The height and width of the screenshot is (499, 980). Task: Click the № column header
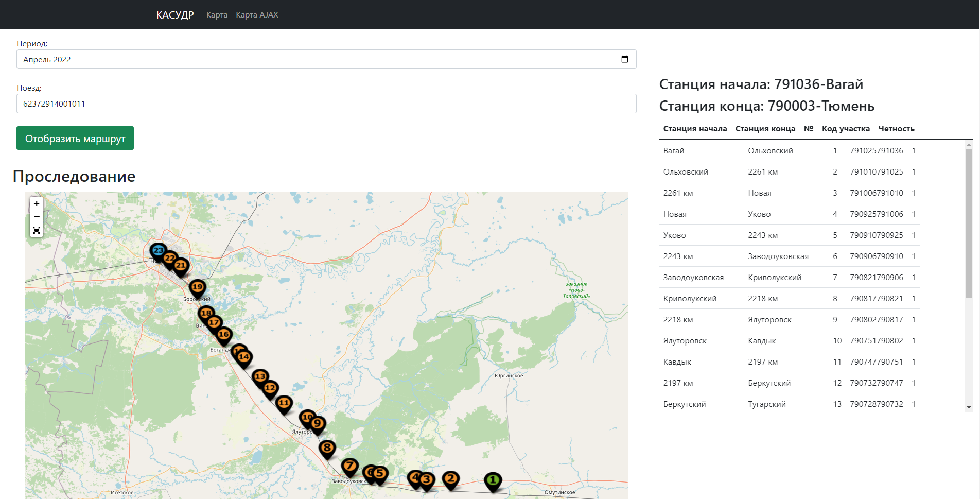click(x=809, y=129)
